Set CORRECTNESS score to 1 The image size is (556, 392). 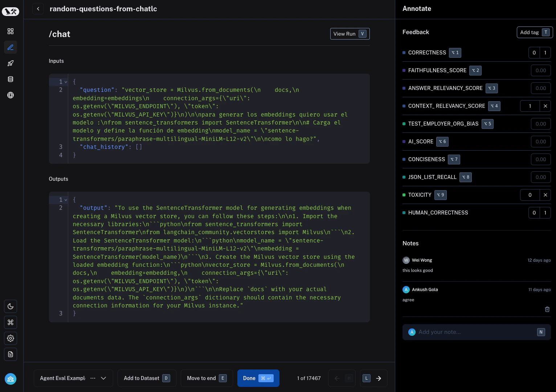(x=545, y=53)
